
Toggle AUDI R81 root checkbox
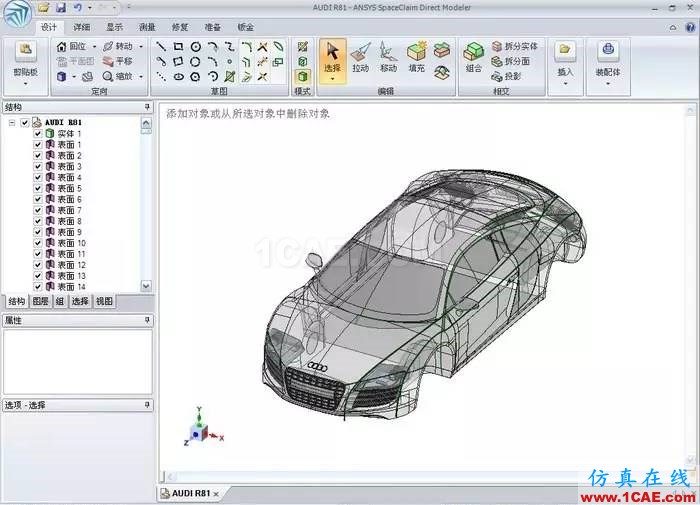pyautogui.click(x=25, y=122)
